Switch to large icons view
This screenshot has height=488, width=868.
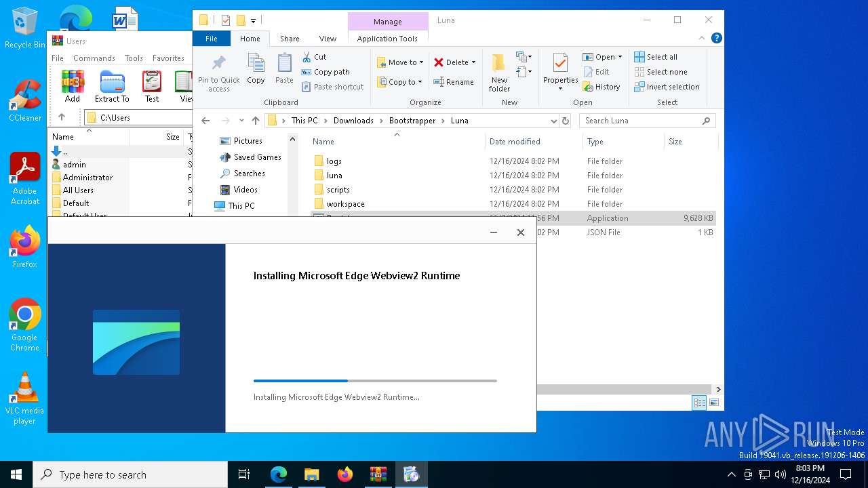coord(713,403)
